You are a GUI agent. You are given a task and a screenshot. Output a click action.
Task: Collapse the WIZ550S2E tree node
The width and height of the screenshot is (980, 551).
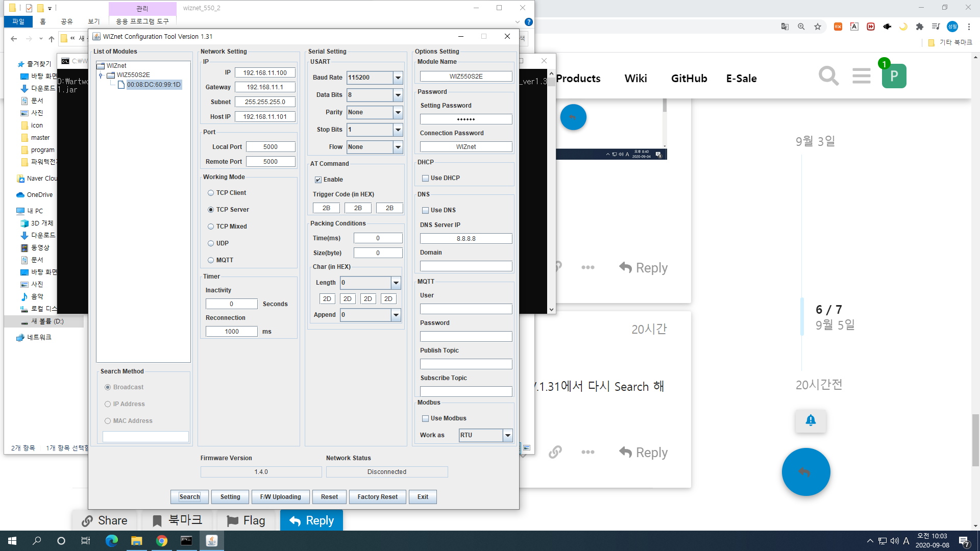tap(101, 75)
